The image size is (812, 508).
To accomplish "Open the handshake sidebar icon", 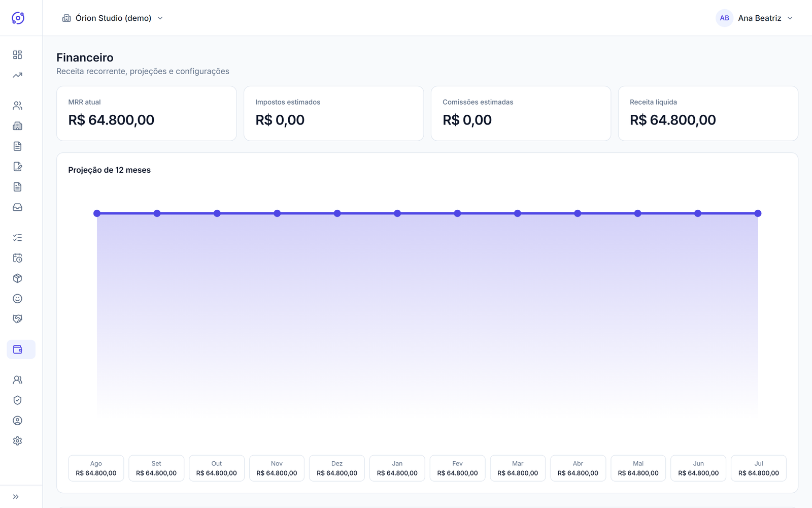I will 17,319.
